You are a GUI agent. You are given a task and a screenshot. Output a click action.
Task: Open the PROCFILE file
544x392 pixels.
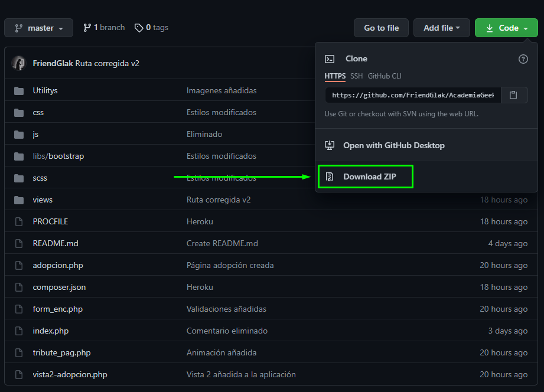[x=50, y=221]
